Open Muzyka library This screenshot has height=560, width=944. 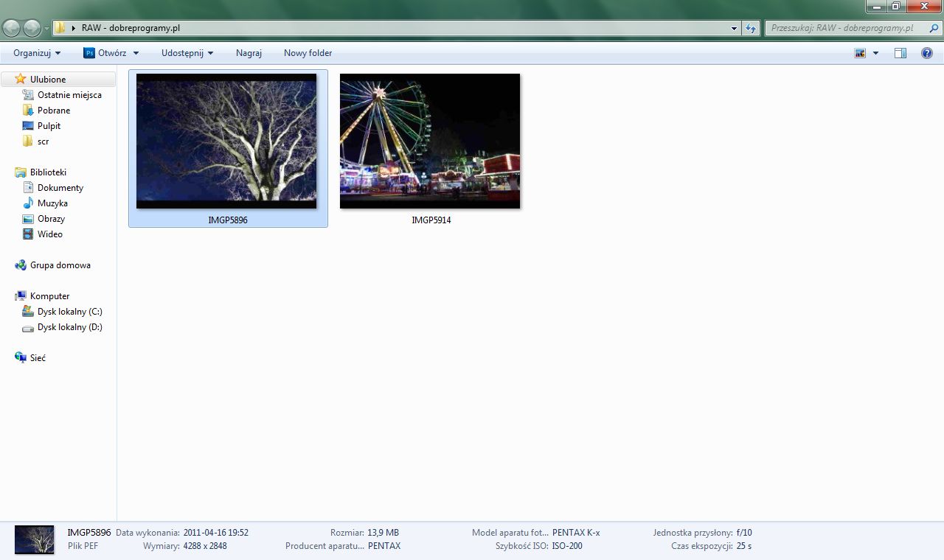(52, 203)
